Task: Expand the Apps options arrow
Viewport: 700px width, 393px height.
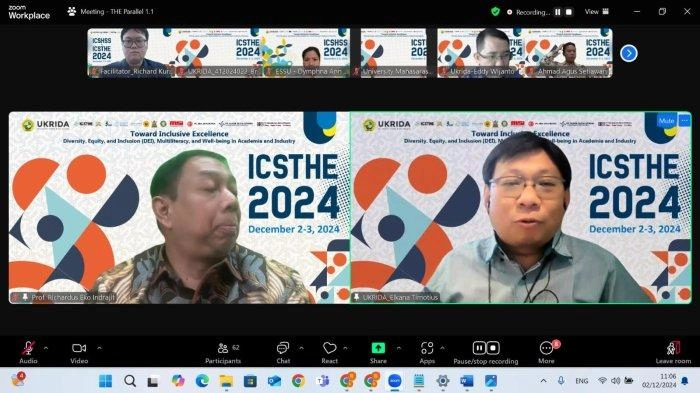Action: tap(442, 348)
